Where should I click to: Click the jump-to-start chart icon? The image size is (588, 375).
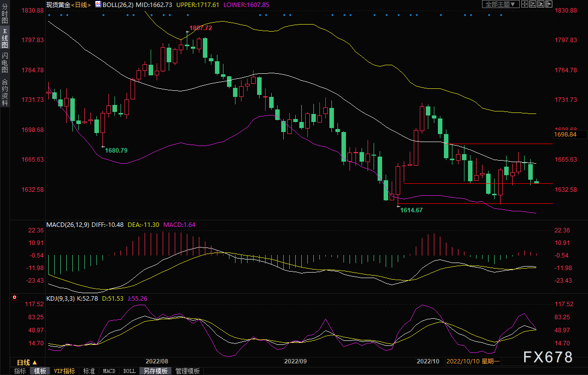point(533,4)
